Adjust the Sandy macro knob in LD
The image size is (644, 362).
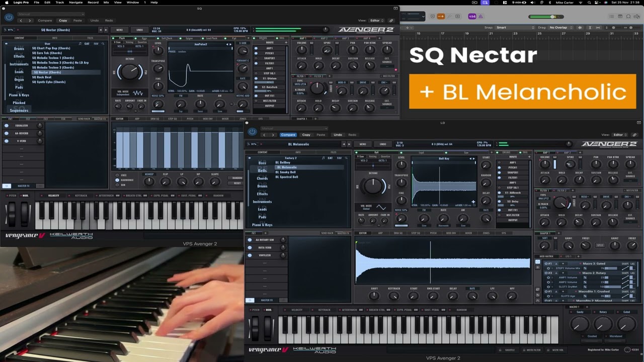coord(580,324)
